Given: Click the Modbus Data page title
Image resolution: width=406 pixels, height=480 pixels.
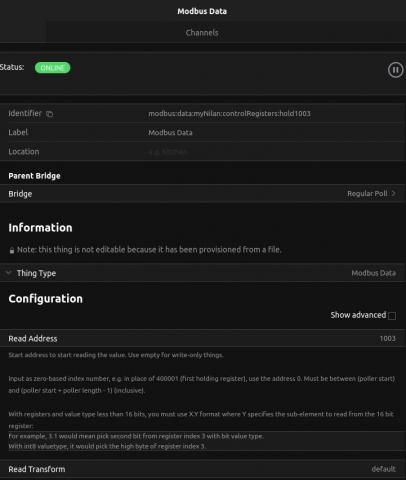Looking at the screenshot, I should tap(202, 11).
